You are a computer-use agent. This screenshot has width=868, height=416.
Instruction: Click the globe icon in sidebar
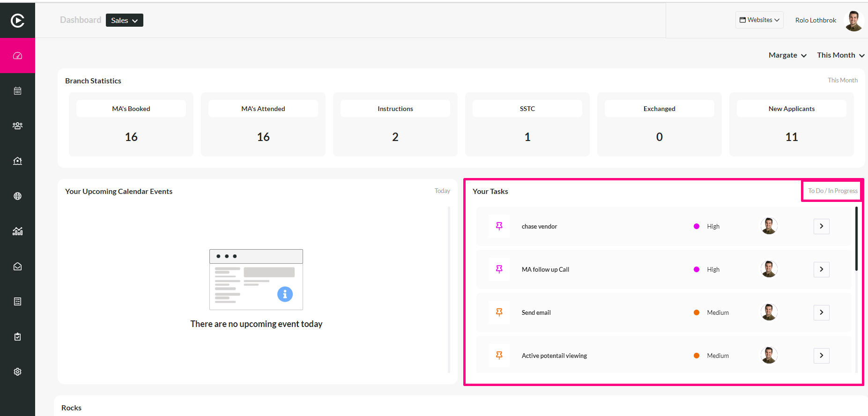tap(17, 196)
